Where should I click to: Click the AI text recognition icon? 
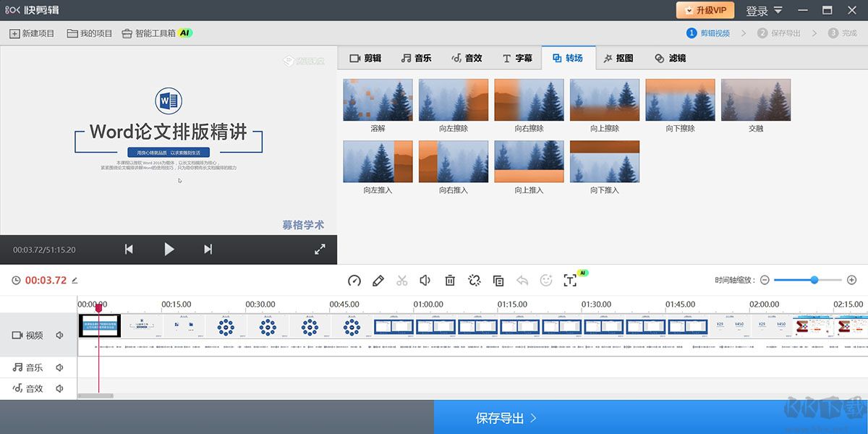click(571, 281)
